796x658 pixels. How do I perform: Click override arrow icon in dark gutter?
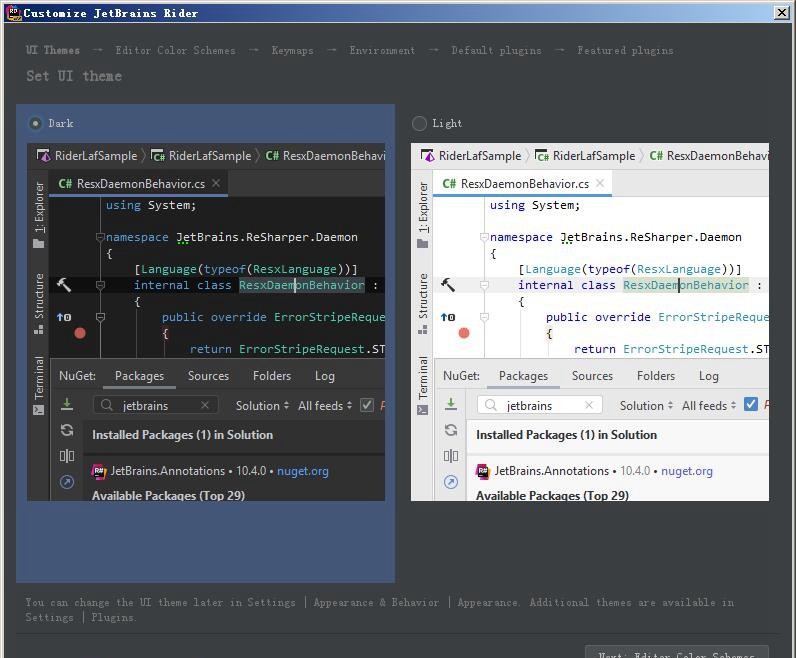64,317
